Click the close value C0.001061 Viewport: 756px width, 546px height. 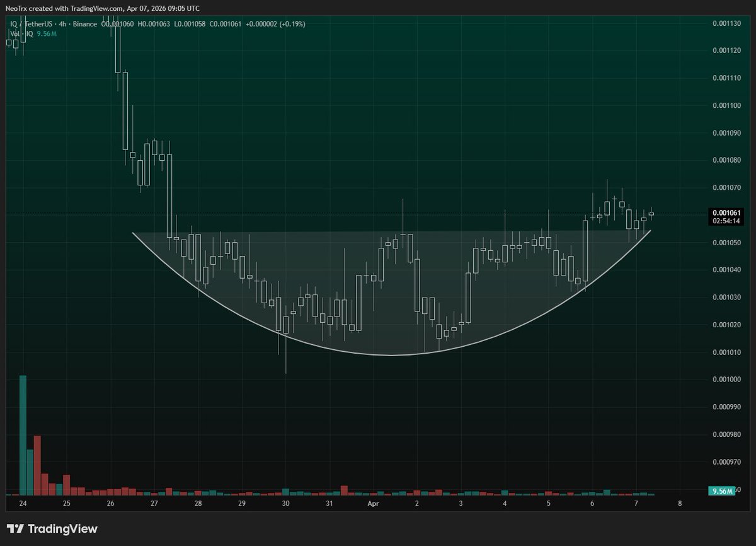click(226, 23)
